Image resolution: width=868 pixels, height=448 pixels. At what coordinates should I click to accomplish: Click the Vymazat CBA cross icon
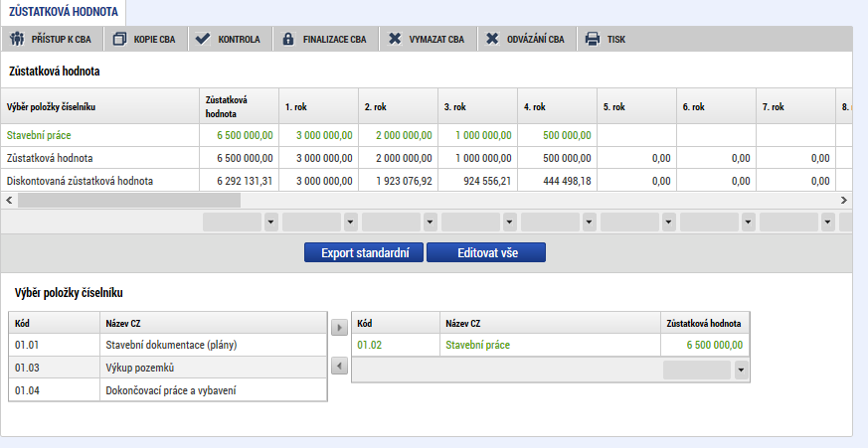point(395,39)
